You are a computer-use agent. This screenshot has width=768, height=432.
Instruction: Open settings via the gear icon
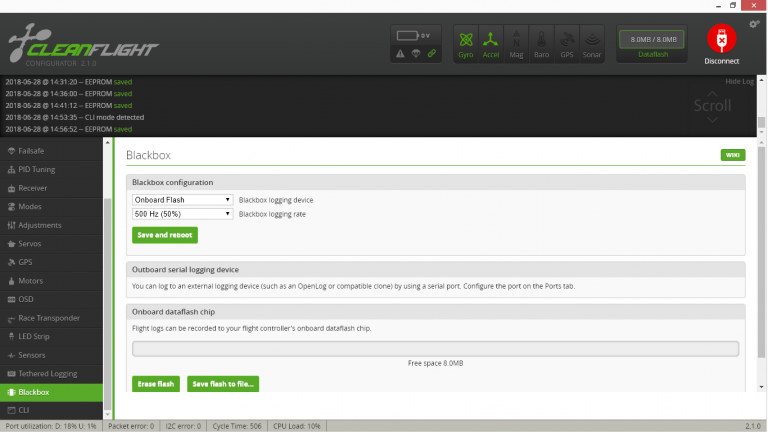[x=753, y=24]
